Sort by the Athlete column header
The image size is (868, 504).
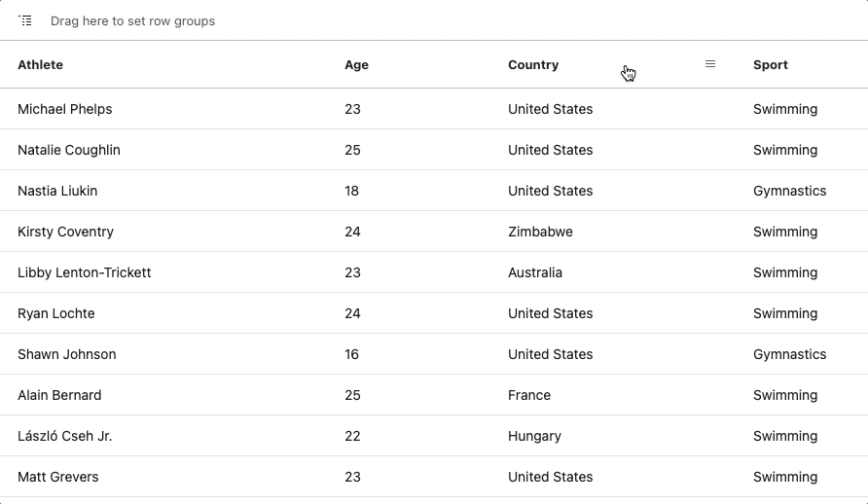click(41, 65)
